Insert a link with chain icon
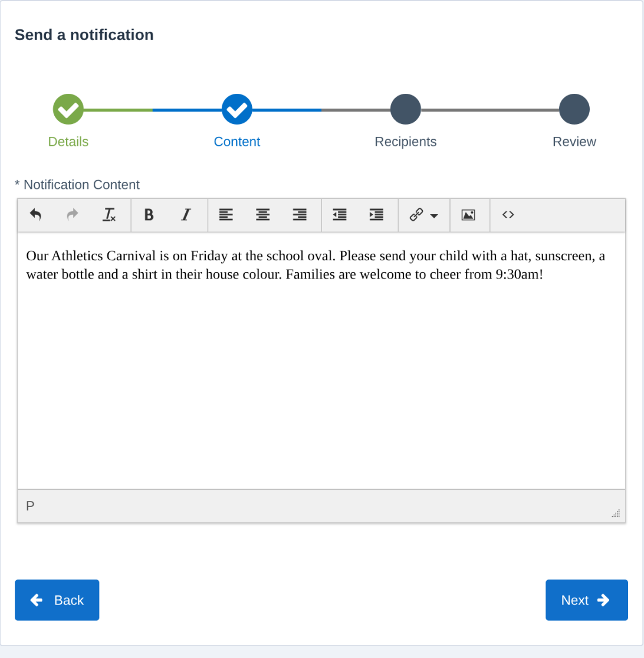 (x=416, y=215)
